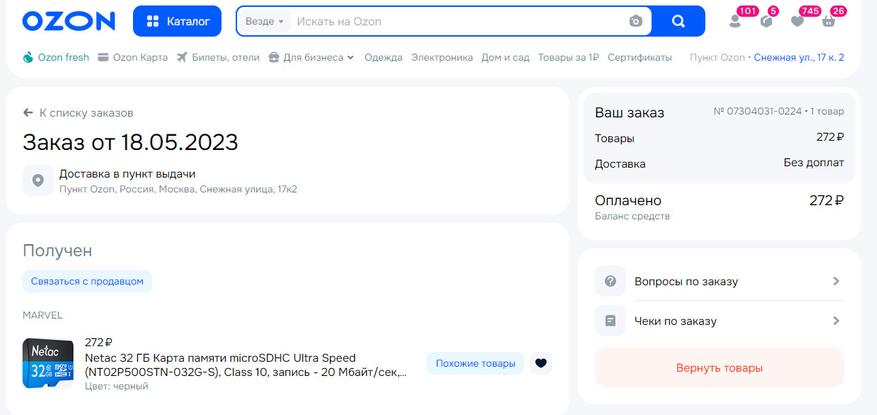The height and width of the screenshot is (415, 877).
Task: Click the location pin delivery icon
Action: (x=37, y=180)
